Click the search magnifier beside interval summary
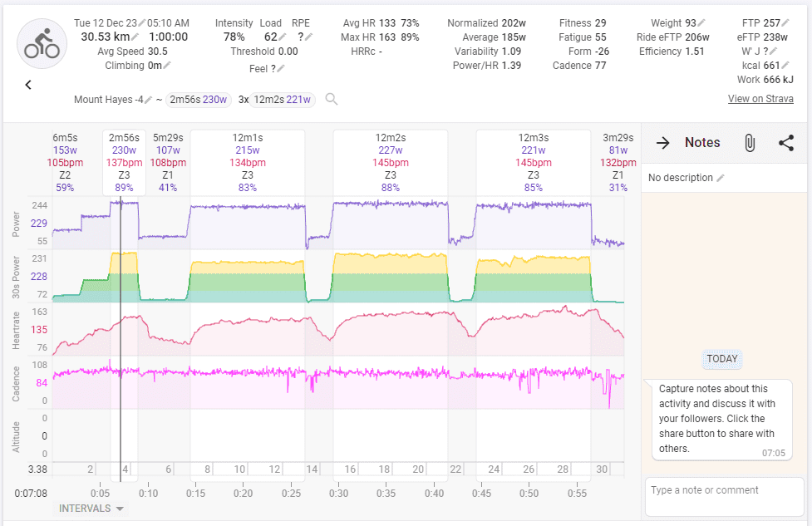This screenshot has height=526, width=812. tap(332, 100)
